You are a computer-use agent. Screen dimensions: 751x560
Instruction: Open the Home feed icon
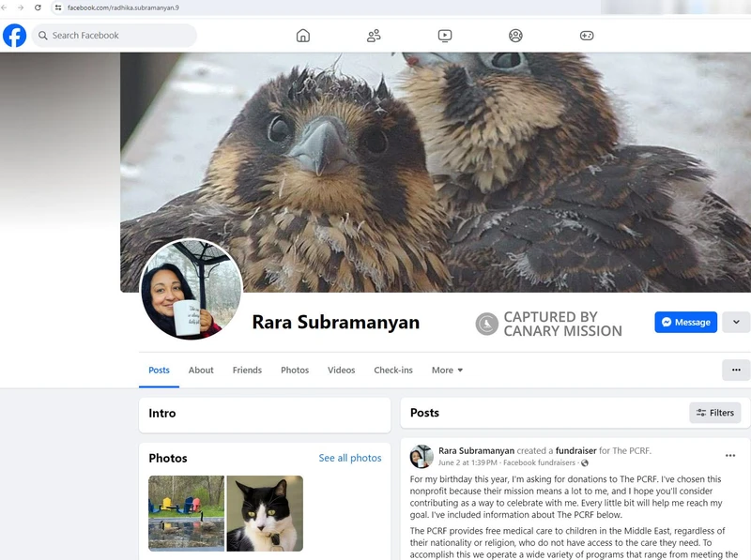point(302,35)
